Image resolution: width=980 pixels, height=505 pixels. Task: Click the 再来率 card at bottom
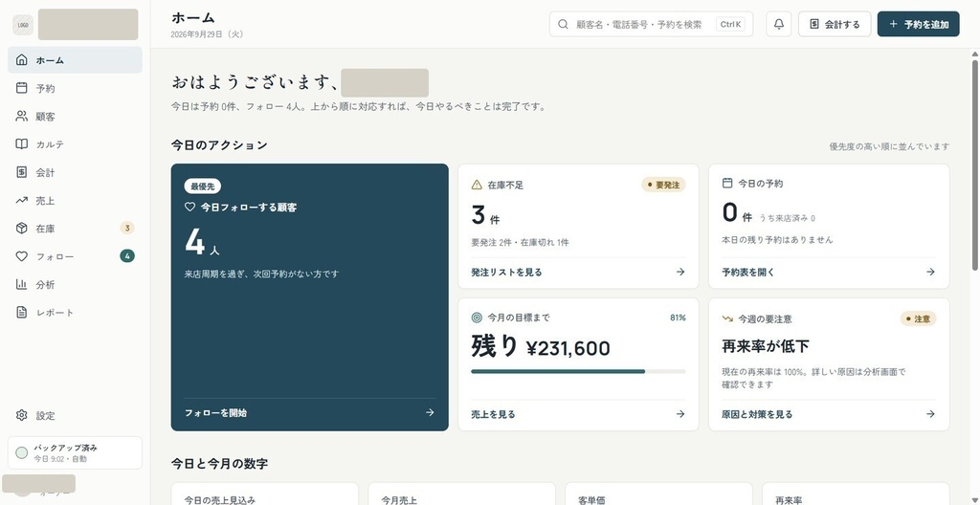click(856, 494)
